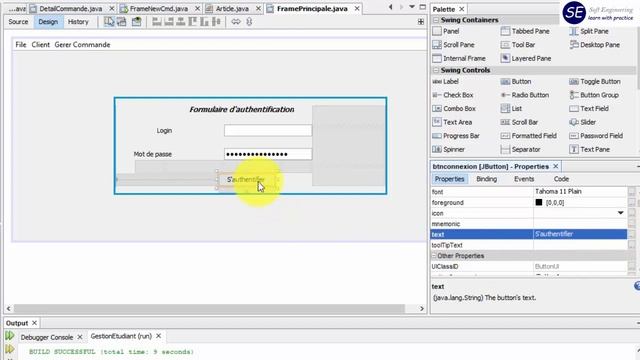Open the FrameNewCmd.java tab
Screen dimensions: 640x360
pos(159,9)
